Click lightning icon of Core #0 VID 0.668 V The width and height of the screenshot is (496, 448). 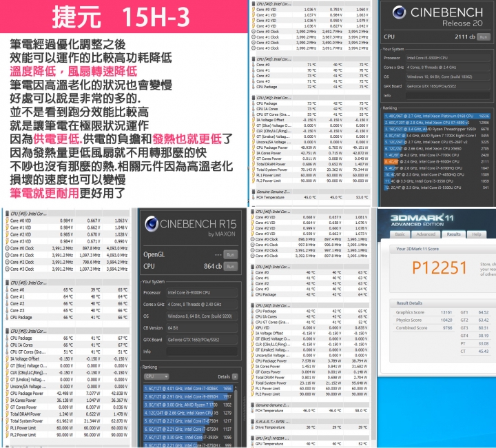[253, 217]
